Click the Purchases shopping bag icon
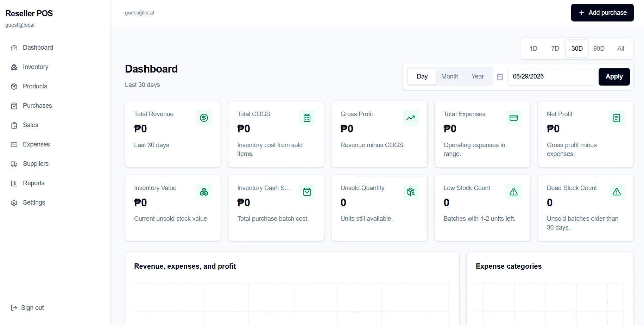Viewport: 644px width, 325px height. [x=14, y=106]
